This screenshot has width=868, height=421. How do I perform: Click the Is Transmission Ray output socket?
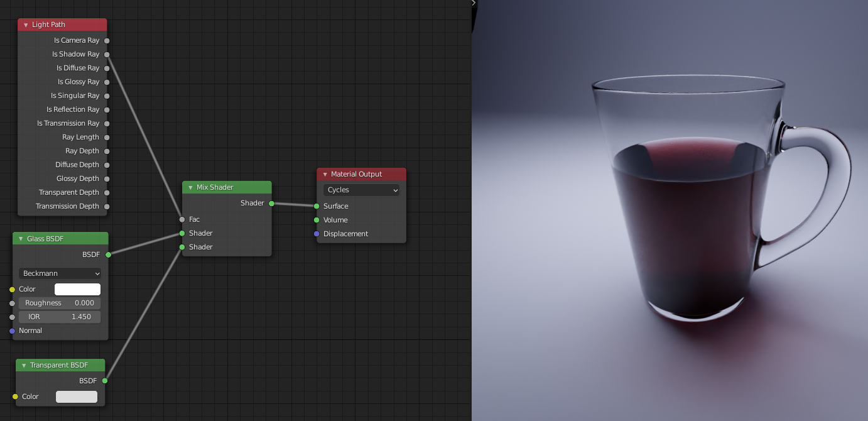pyautogui.click(x=107, y=124)
